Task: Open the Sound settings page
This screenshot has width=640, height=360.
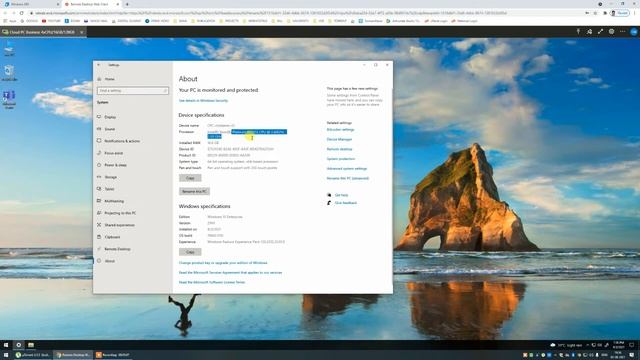Action: point(109,129)
